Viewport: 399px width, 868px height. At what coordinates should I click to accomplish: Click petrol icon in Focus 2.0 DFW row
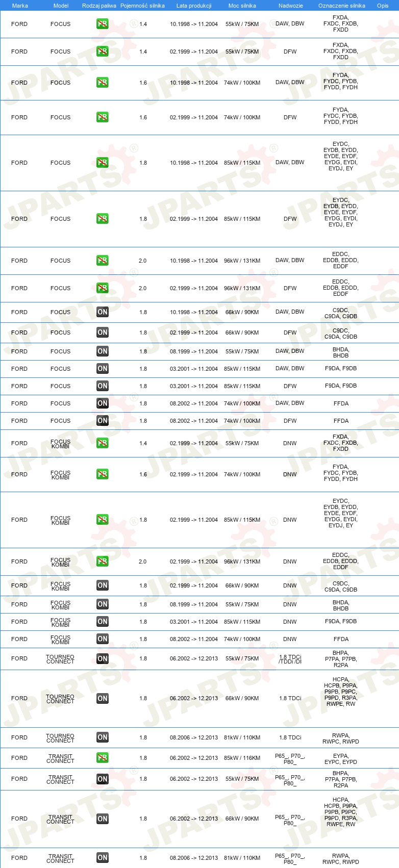[x=102, y=288]
